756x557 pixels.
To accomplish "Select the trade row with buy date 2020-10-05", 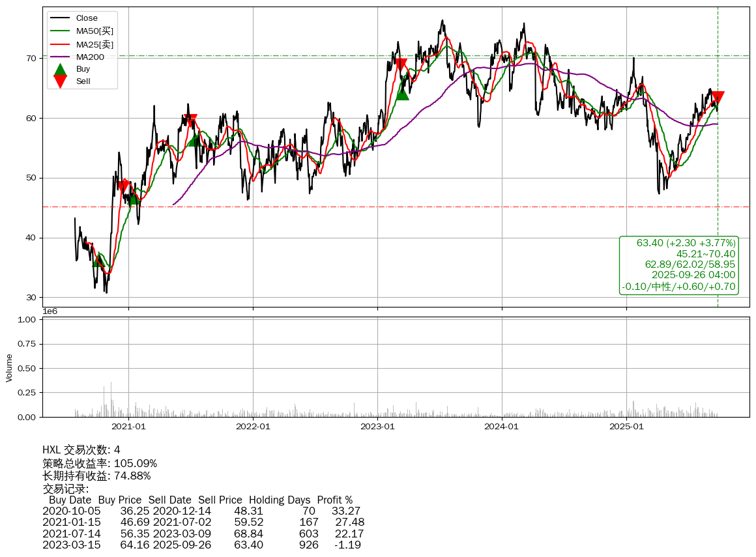I will pos(201,511).
